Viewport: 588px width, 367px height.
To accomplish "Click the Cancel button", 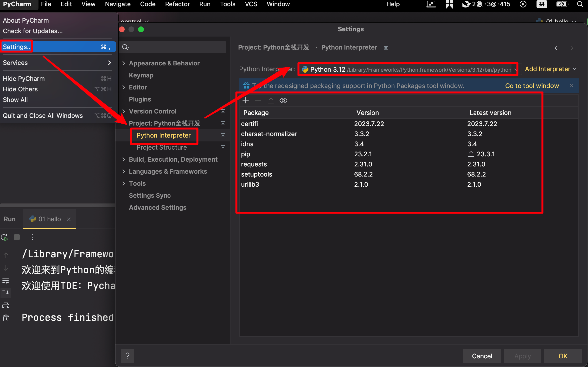I will point(482,356).
